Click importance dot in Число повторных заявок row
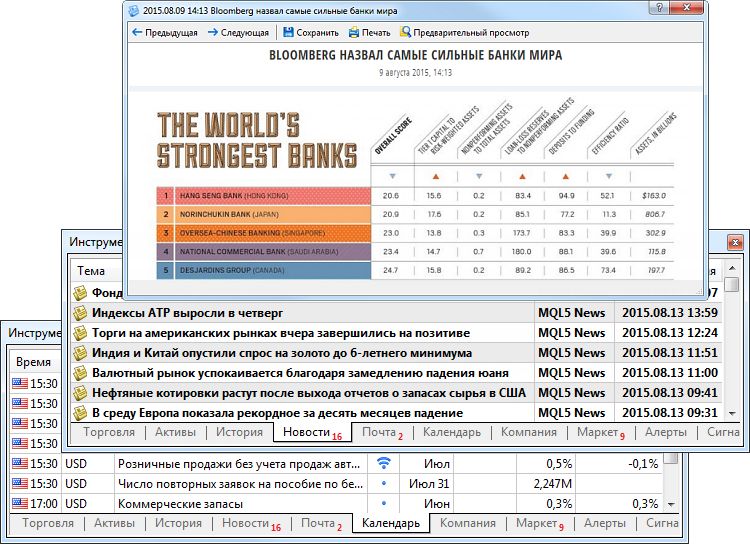 tap(384, 483)
